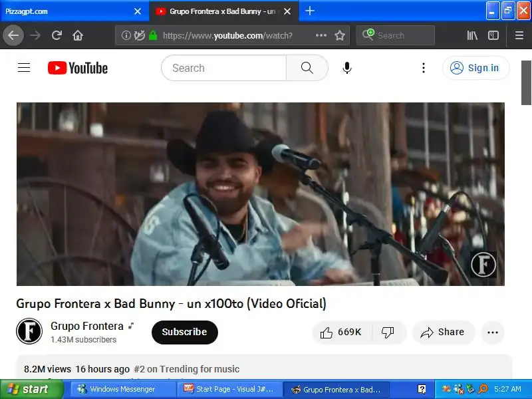Open a new tab with plus button
This screenshot has height=399, width=532.
[310, 11]
